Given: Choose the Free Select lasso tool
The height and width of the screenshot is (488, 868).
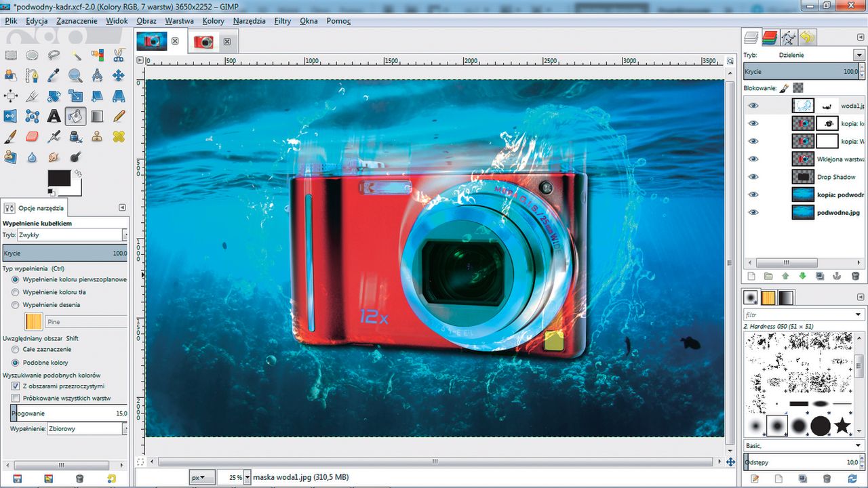Looking at the screenshot, I should click(54, 55).
